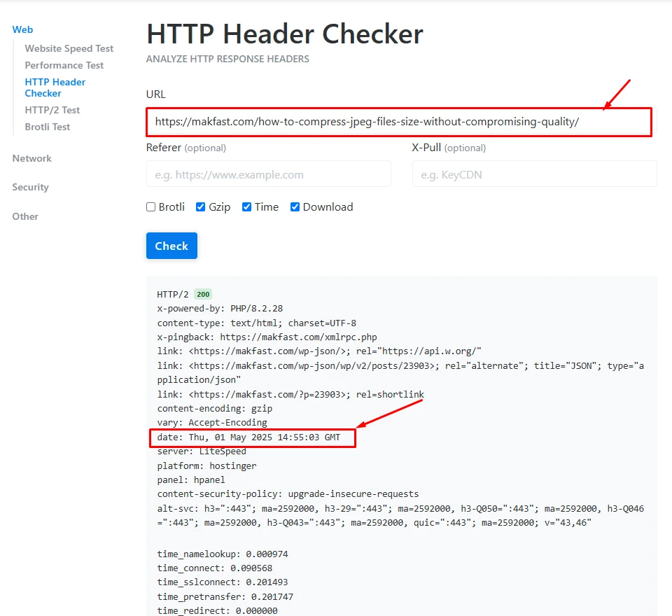The height and width of the screenshot is (616, 672).
Task: Click the 'time_connect: 0.090568' line
Action: coord(215,568)
